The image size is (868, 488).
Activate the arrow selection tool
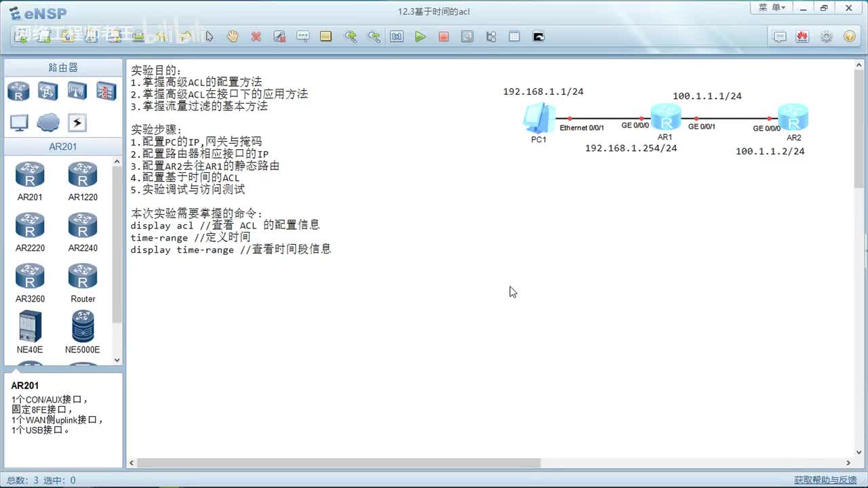click(x=210, y=37)
